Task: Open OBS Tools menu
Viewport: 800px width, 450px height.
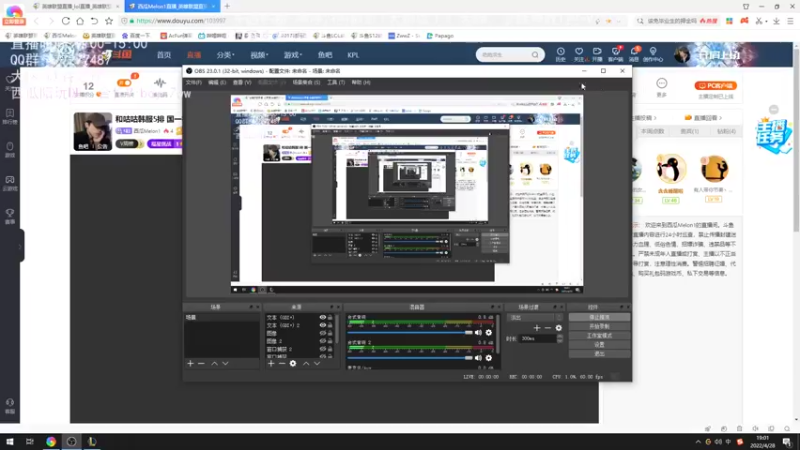Action: [336, 83]
